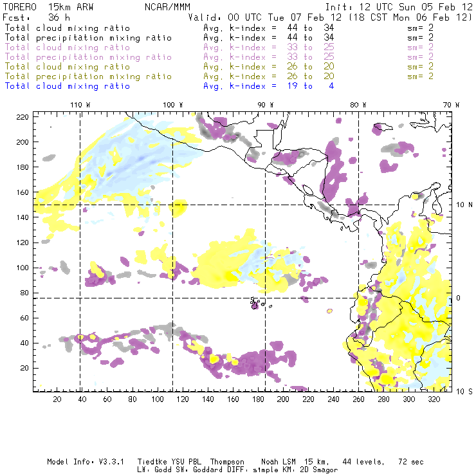Click '70 W' longitude label
This screenshot has width=476, height=476.
(x=451, y=105)
